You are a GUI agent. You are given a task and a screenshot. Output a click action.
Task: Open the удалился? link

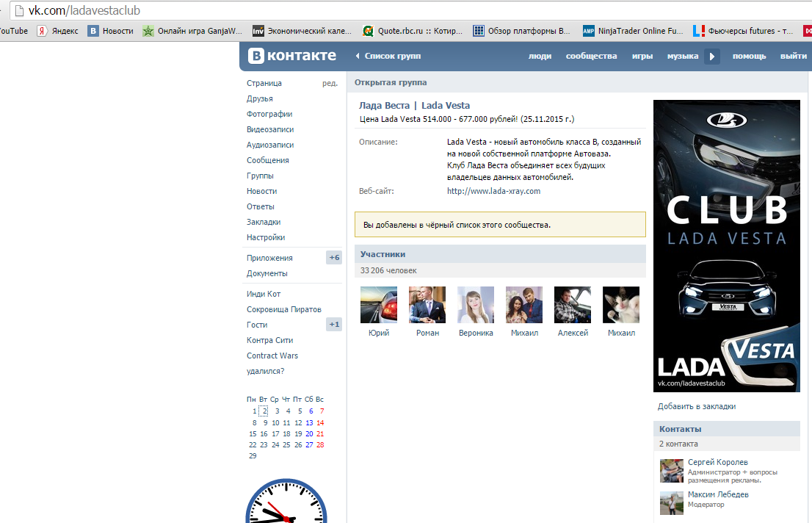coord(265,371)
